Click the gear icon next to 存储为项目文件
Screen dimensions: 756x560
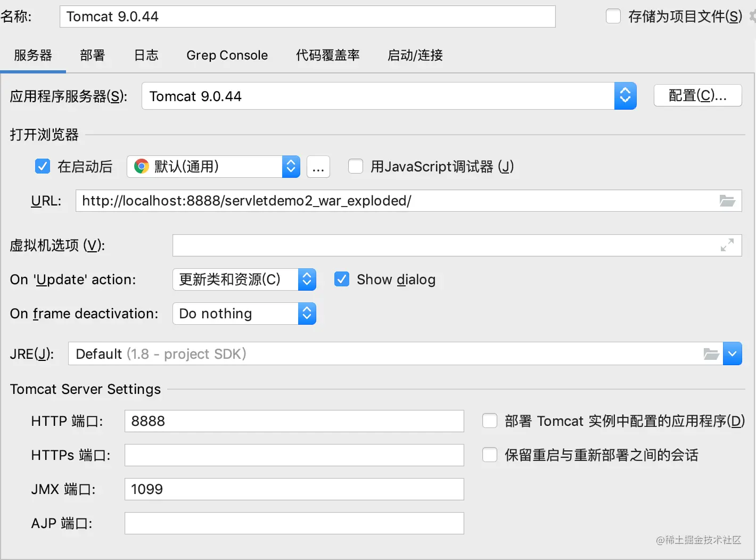(x=752, y=17)
